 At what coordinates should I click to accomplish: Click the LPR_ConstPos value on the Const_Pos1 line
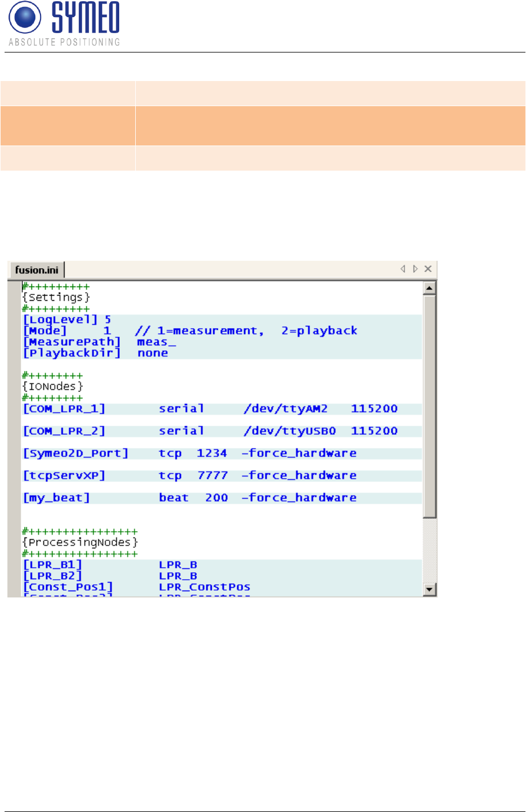[204, 587]
